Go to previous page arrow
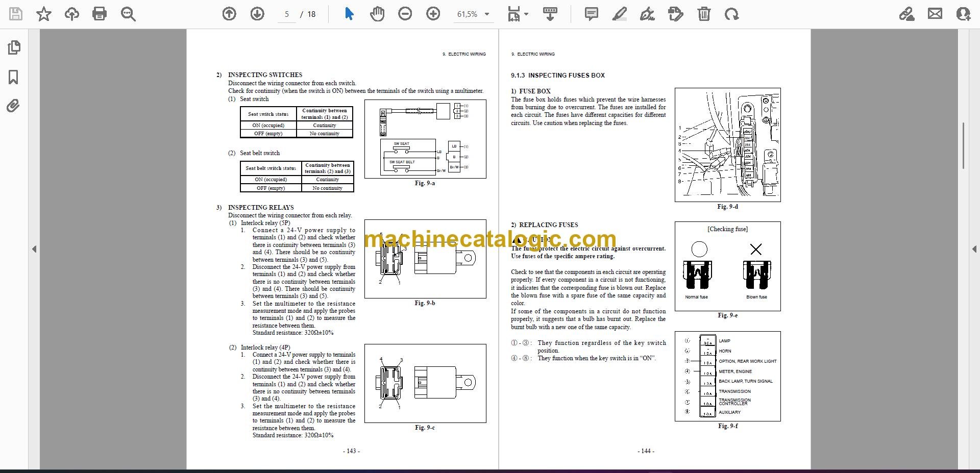 coord(229,14)
